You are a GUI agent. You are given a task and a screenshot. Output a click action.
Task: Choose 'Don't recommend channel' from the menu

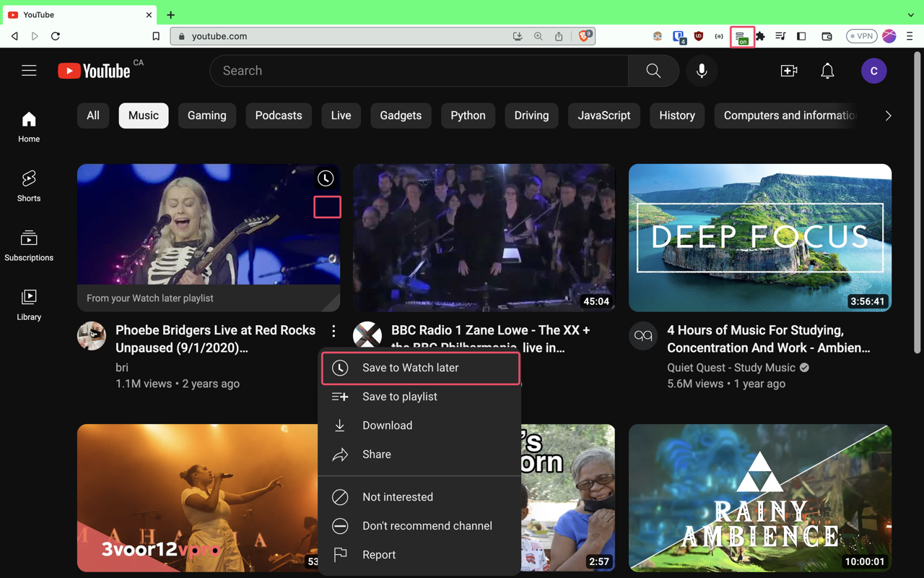point(427,526)
